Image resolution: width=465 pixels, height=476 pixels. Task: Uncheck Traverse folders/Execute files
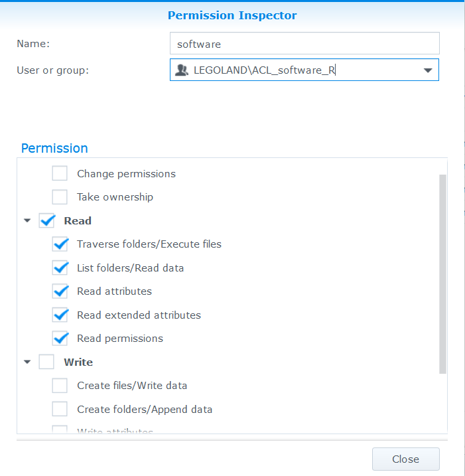(60, 244)
